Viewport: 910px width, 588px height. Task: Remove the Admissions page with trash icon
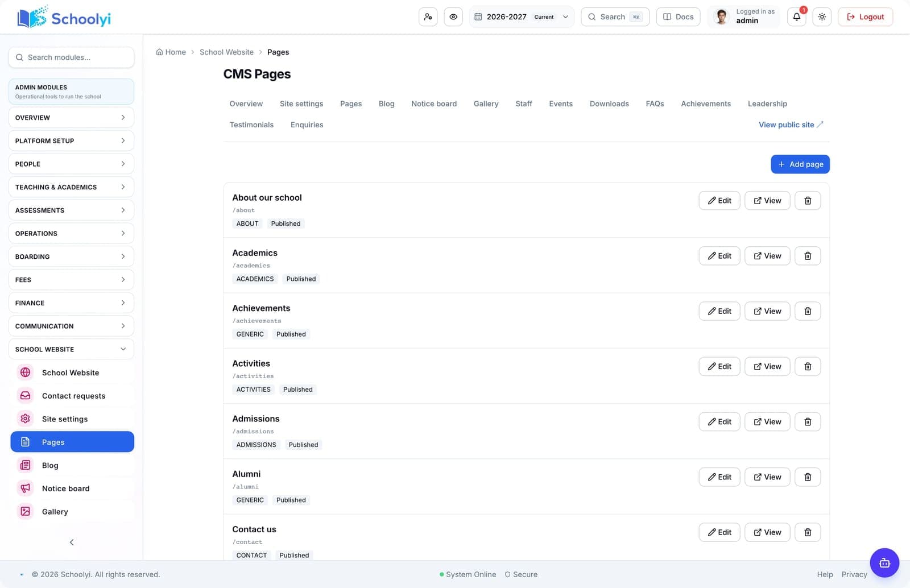click(x=808, y=421)
